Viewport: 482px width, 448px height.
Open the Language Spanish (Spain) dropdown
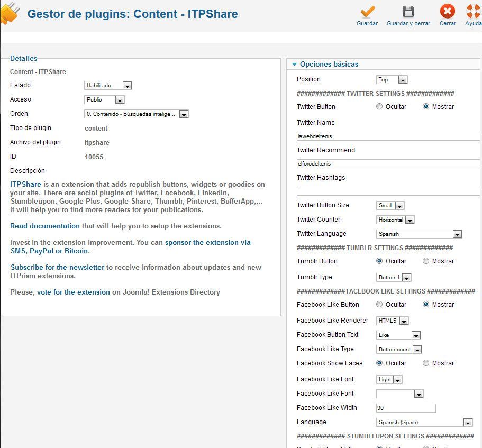424,423
